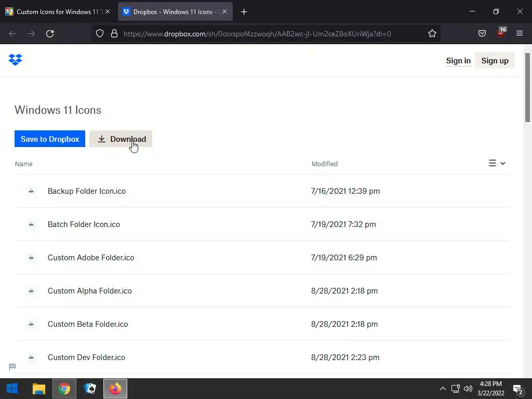Open Windows Start menu

point(12,389)
